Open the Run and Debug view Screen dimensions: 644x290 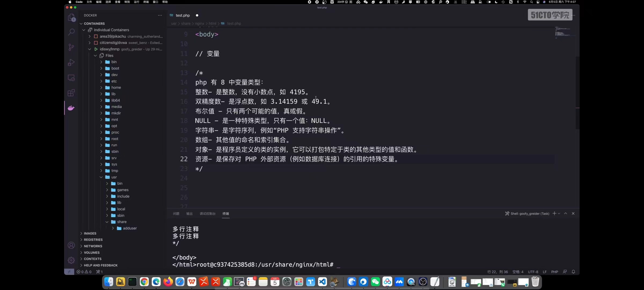[71, 62]
